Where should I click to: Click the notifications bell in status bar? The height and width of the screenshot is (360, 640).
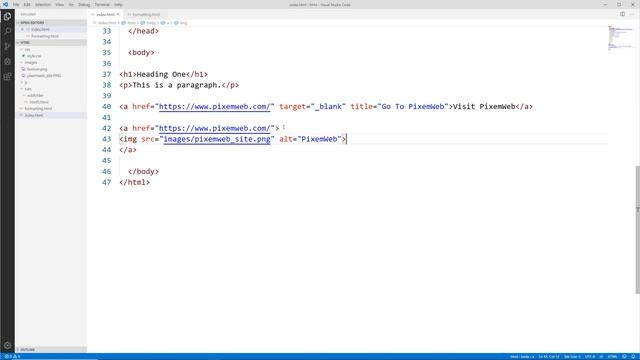point(633,357)
